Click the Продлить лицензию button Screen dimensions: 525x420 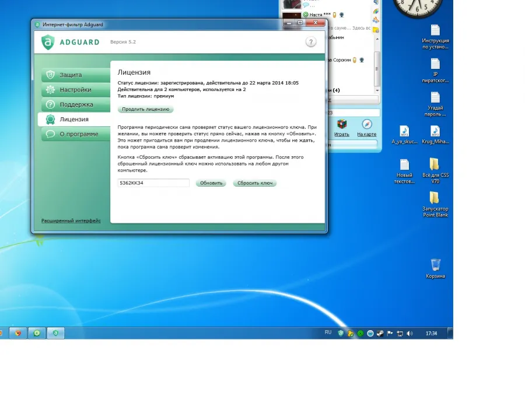tap(146, 109)
